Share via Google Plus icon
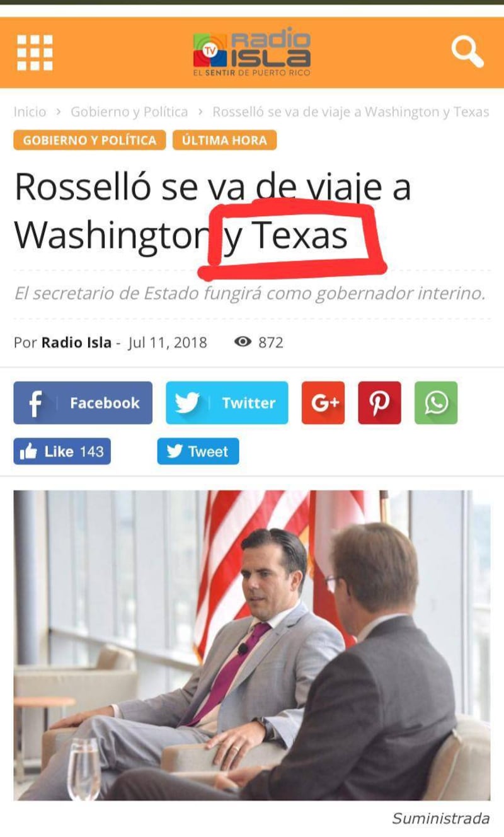This screenshot has width=504, height=837. point(323,403)
